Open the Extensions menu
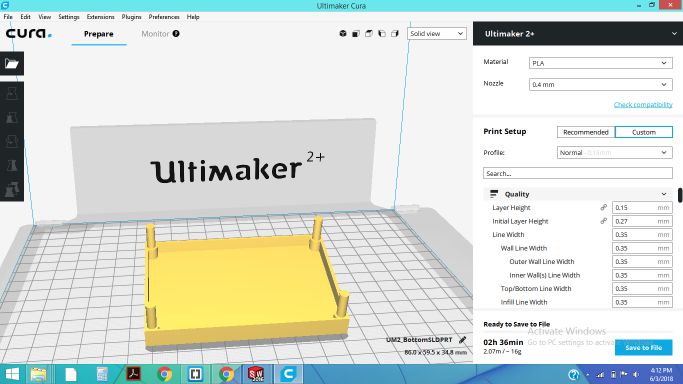This screenshot has width=683, height=384. tap(100, 17)
